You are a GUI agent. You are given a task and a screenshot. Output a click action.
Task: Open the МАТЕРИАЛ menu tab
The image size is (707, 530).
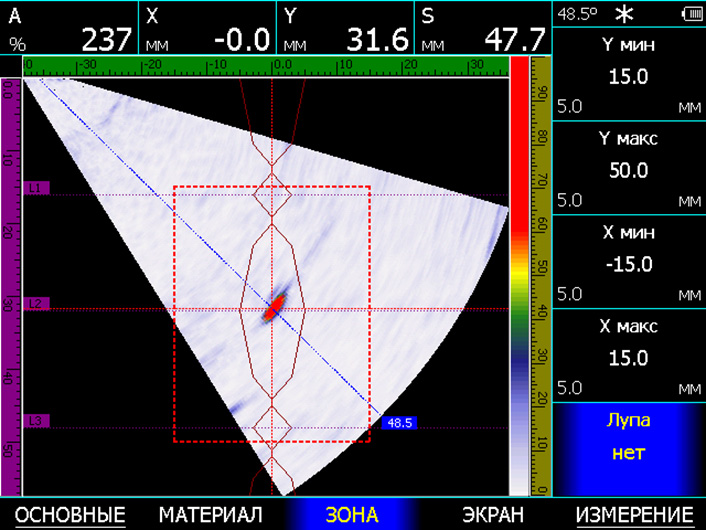click(x=210, y=514)
